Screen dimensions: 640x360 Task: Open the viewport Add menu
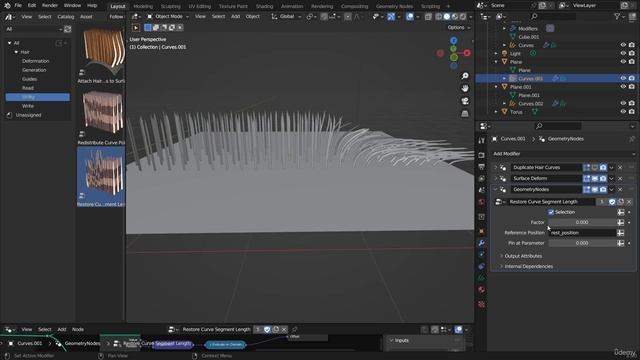click(x=236, y=16)
